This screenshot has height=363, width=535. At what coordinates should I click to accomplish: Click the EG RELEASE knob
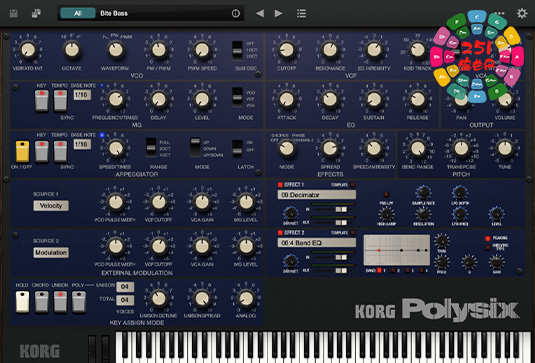pyautogui.click(x=418, y=99)
